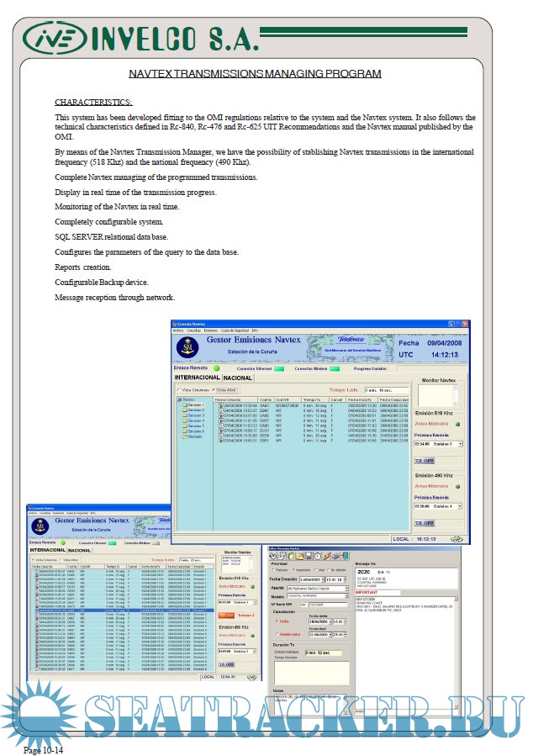Open the Próxima Emisión dropdown under 518 Khz
Screen dimensions: 533x756
[x=459, y=443]
